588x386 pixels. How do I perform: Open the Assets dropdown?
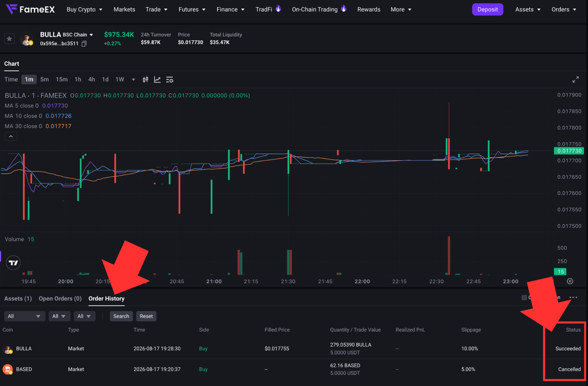[x=528, y=9]
